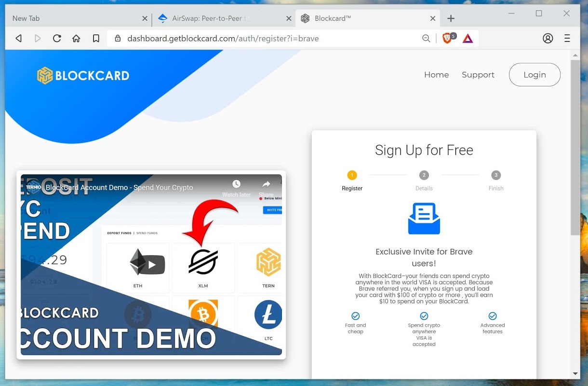Play the BlockCard Account Demo video

coord(151,264)
